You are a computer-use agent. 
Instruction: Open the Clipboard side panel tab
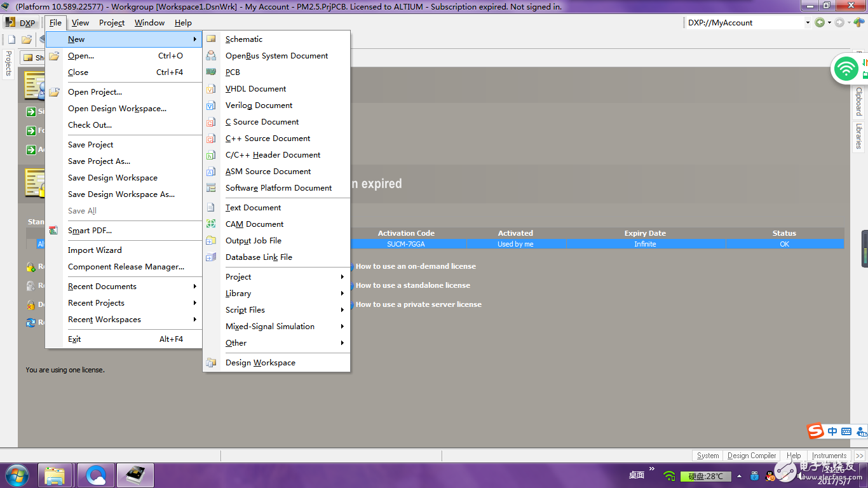click(858, 101)
